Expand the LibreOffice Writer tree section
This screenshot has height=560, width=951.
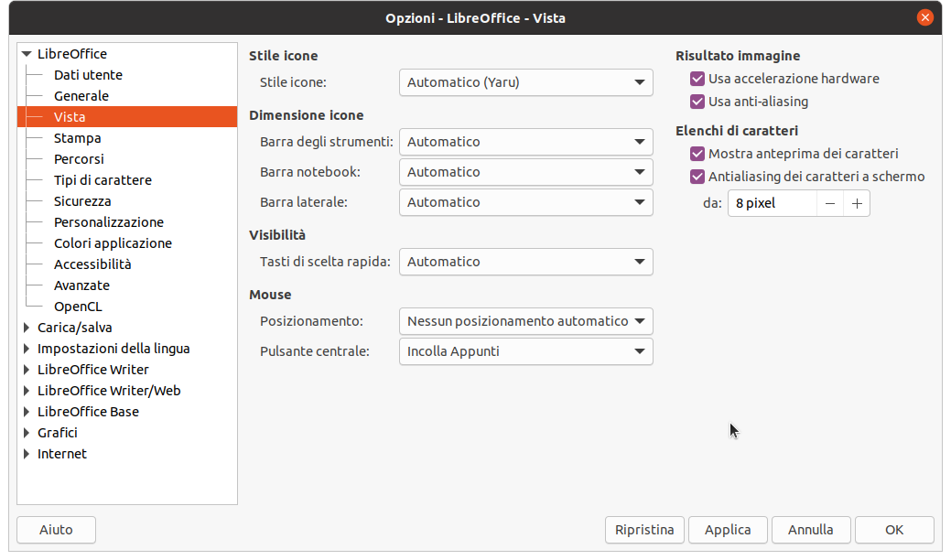pos(27,370)
